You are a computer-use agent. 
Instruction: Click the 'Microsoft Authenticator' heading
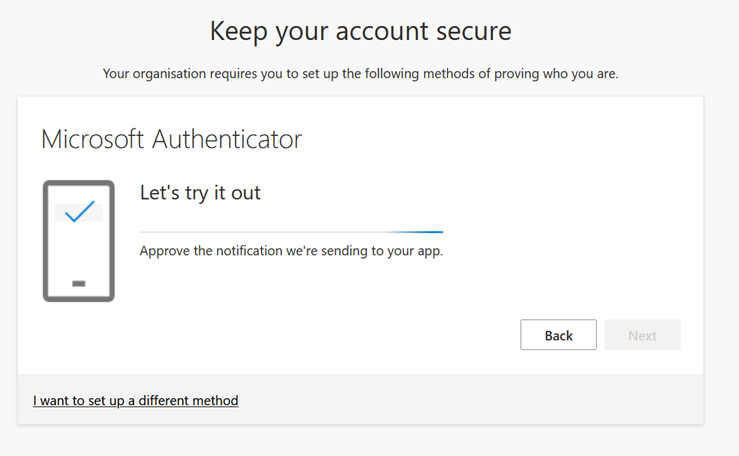[171, 139]
